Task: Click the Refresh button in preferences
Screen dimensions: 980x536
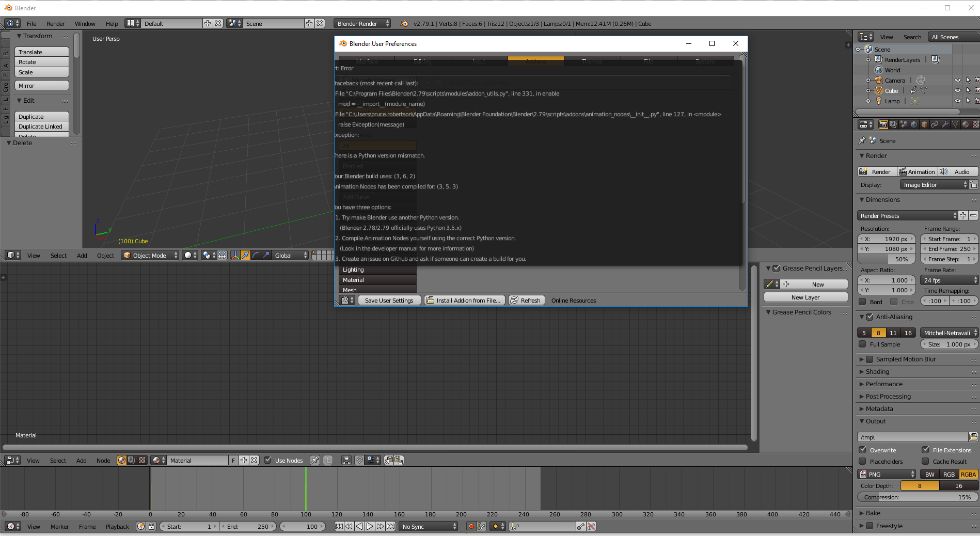Action: coord(526,300)
